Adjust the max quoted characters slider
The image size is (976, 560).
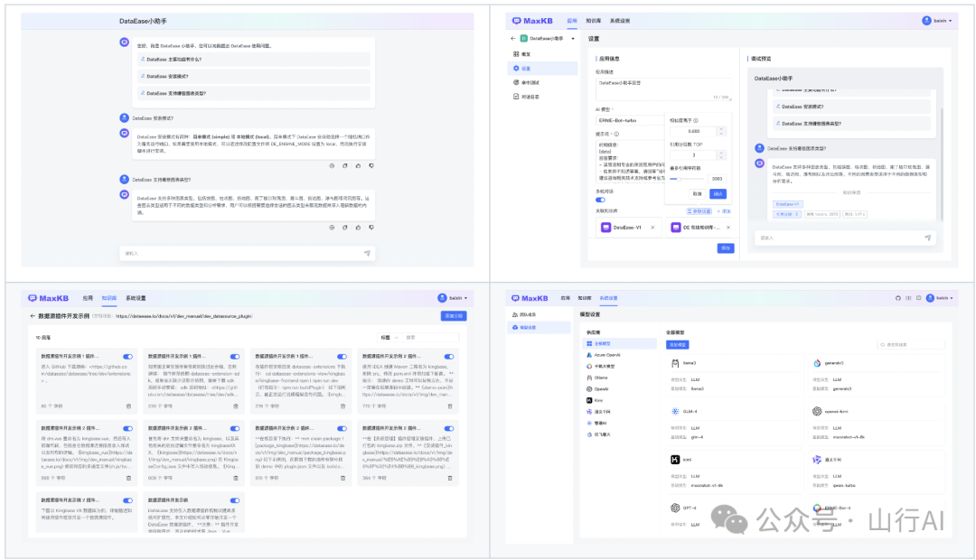tap(679, 179)
